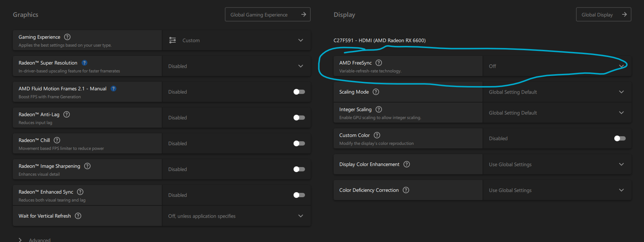The height and width of the screenshot is (242, 644).
Task: Show help for AMD Fluid Motion Frames
Action: [113, 89]
